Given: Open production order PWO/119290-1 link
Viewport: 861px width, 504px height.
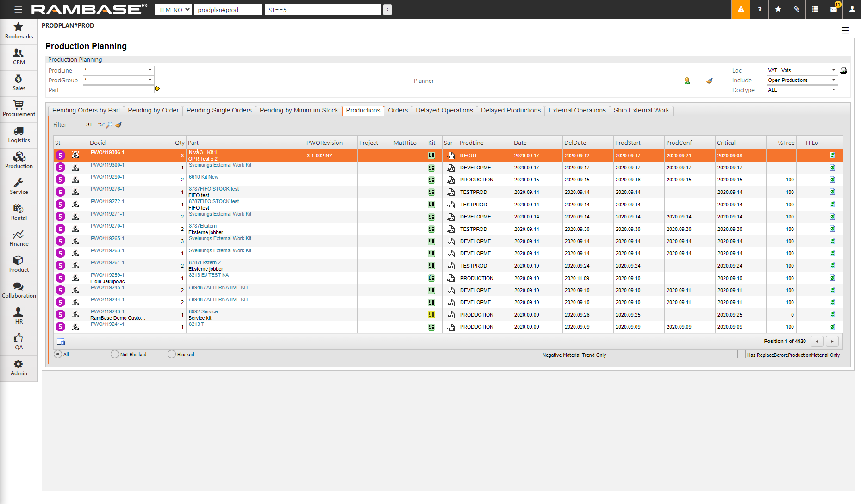Looking at the screenshot, I should pos(107,177).
